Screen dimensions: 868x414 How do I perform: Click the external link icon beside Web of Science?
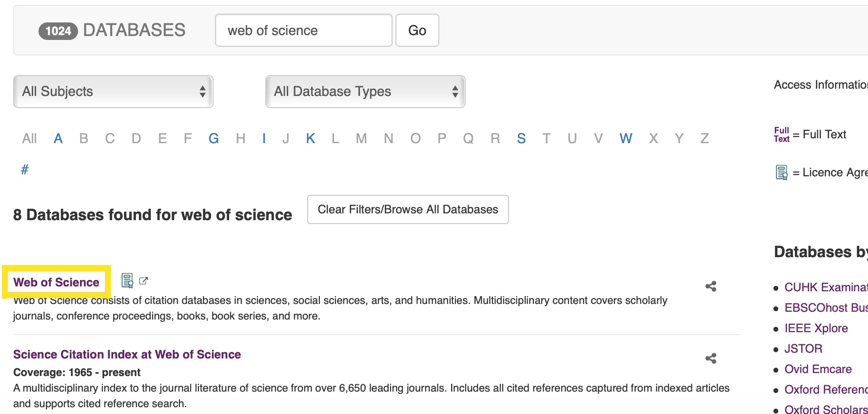click(x=143, y=281)
